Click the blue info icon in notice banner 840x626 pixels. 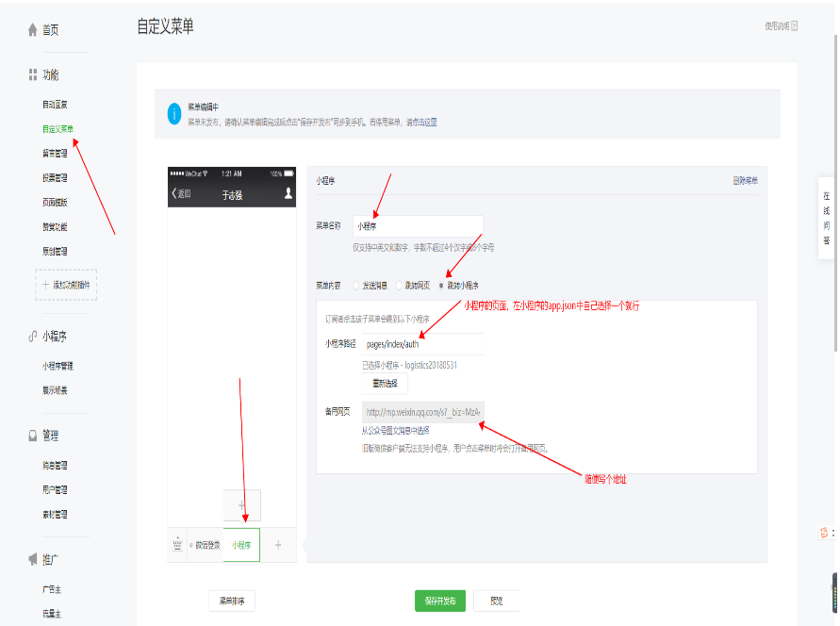174,114
